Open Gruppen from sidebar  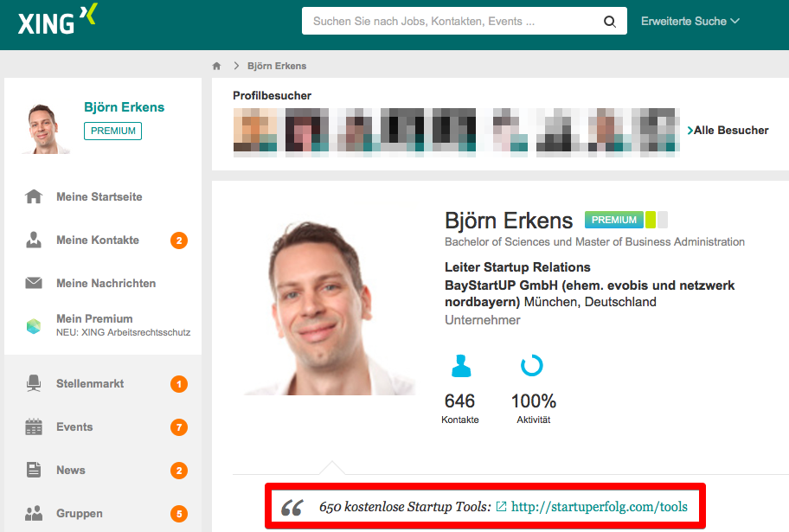point(79,514)
